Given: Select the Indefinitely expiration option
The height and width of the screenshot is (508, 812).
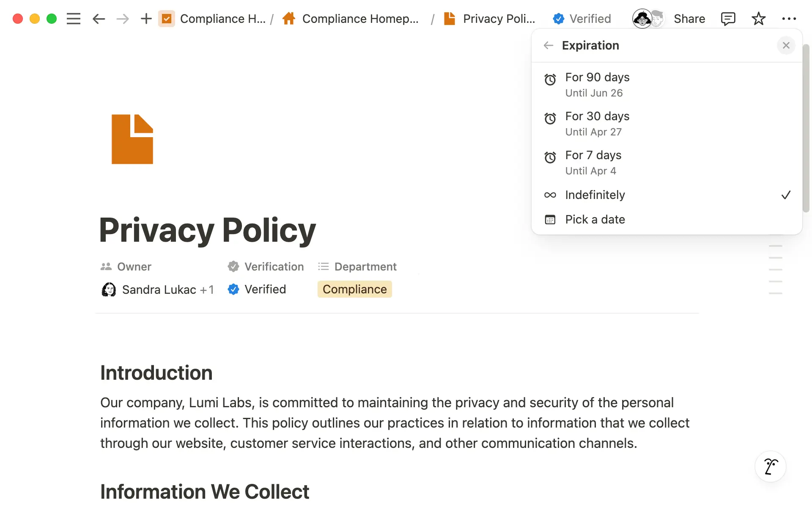Looking at the screenshot, I should (595, 195).
